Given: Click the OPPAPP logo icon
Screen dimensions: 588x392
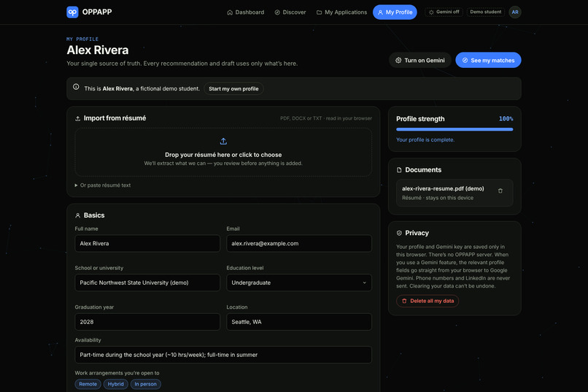Looking at the screenshot, I should tap(72, 12).
